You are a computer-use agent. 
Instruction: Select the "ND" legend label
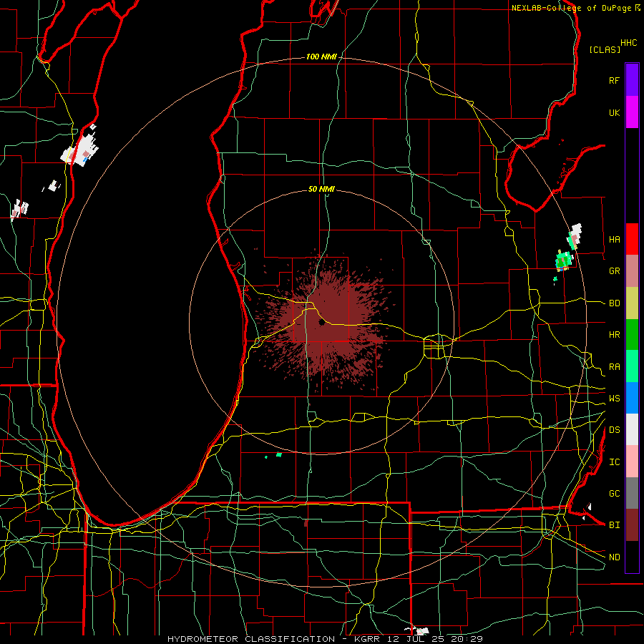click(614, 557)
